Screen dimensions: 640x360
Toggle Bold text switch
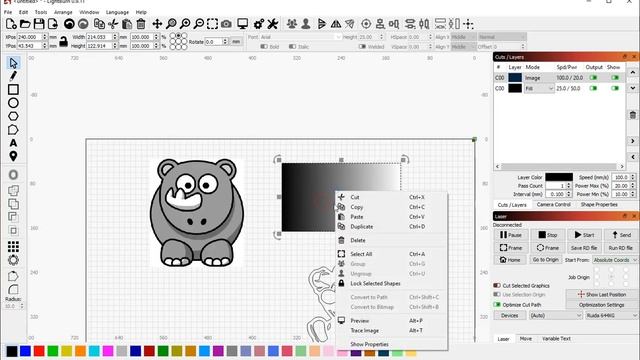[264, 47]
